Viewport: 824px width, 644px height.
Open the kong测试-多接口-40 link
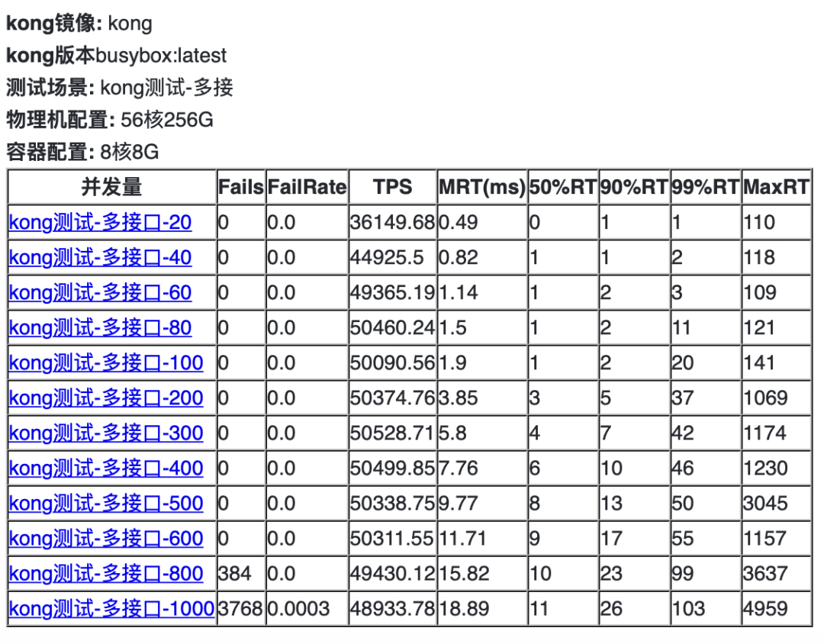coord(100,258)
